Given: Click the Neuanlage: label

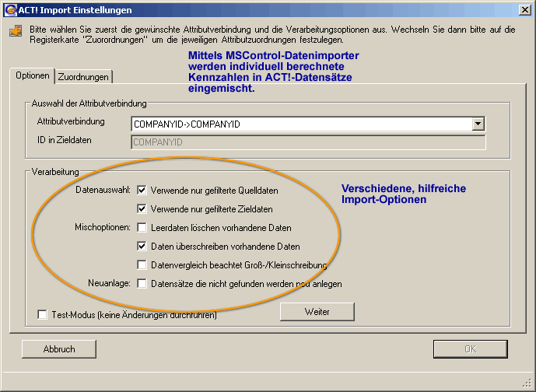Looking at the screenshot, I should pos(109,283).
